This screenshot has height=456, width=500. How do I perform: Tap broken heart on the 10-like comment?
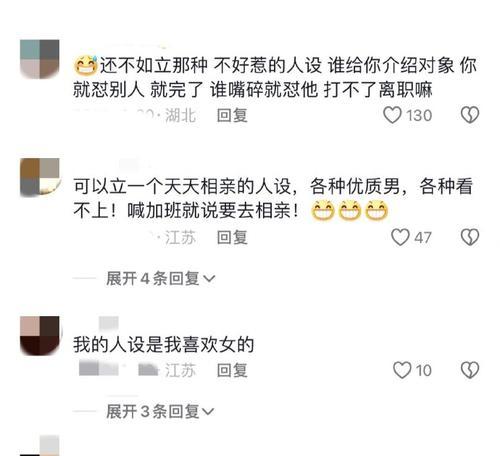(470, 370)
